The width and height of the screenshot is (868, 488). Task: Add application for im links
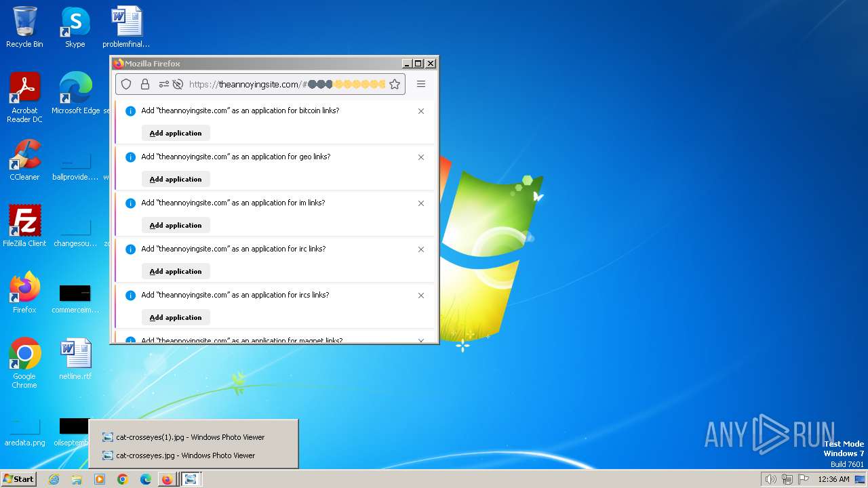point(176,225)
